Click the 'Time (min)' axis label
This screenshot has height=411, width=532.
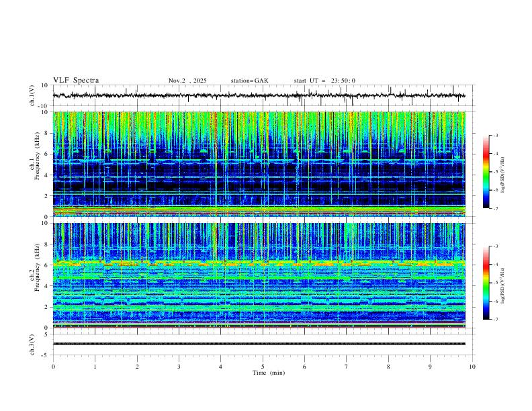[x=269, y=373]
